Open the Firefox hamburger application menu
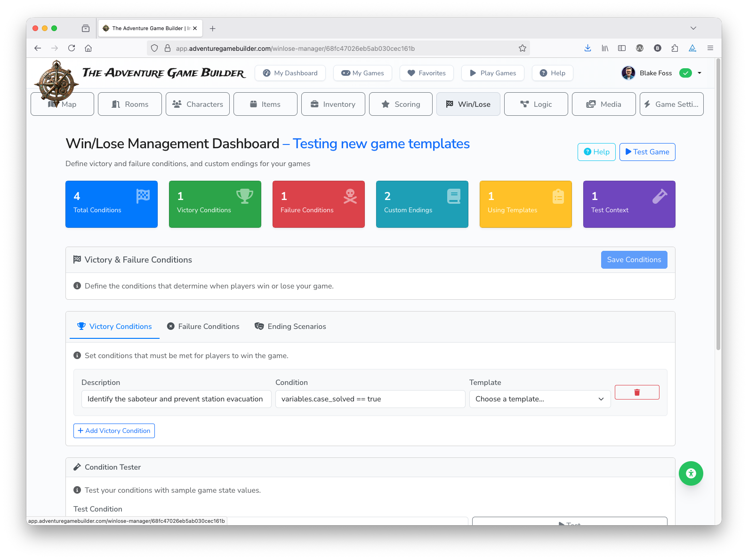748x560 pixels. click(710, 48)
